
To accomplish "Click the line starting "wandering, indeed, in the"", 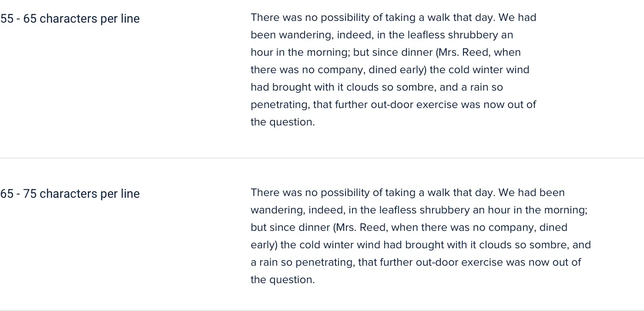I will [x=419, y=210].
